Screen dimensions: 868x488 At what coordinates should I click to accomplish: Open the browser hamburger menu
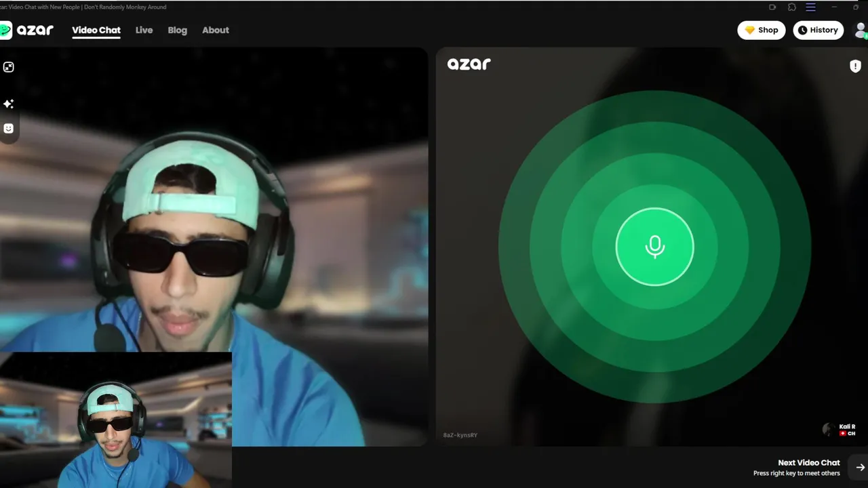point(810,7)
